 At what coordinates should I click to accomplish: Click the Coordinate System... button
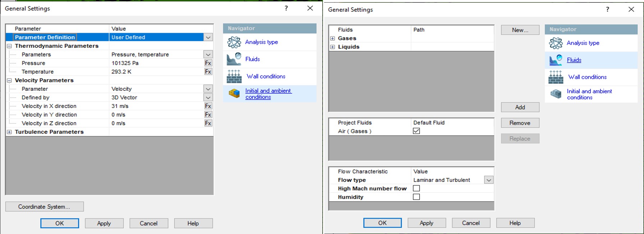click(x=44, y=207)
